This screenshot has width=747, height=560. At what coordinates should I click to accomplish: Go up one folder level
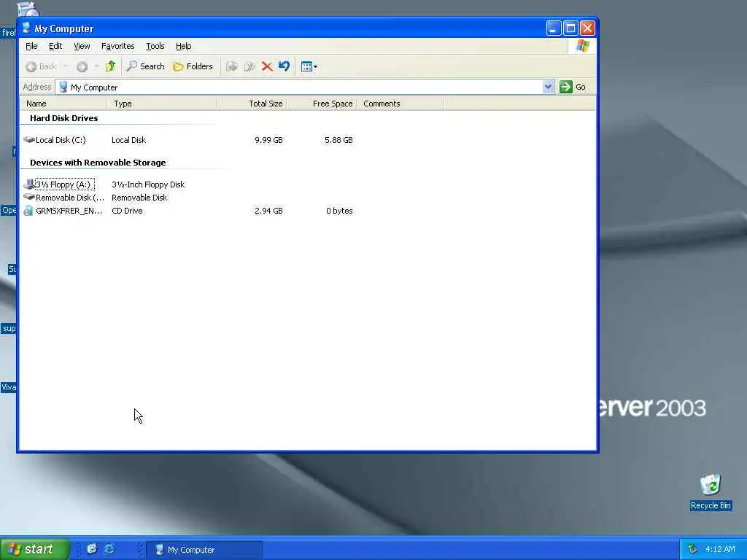[x=111, y=66]
